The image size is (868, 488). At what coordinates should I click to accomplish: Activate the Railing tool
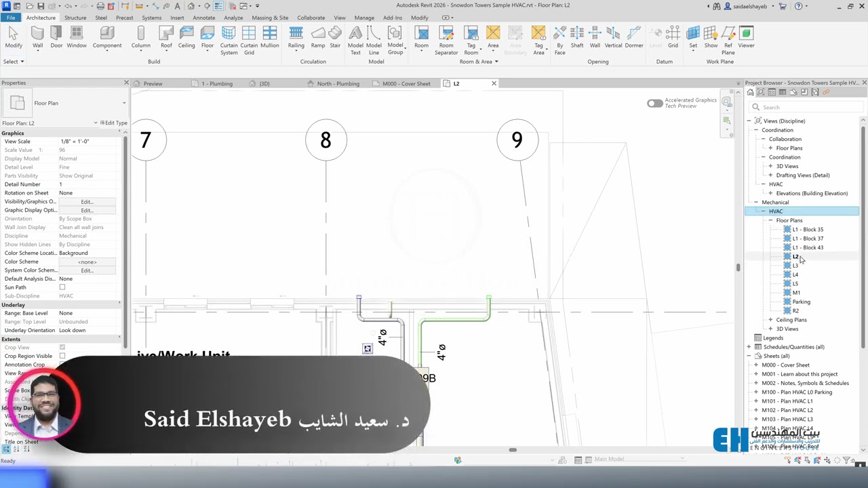click(296, 37)
